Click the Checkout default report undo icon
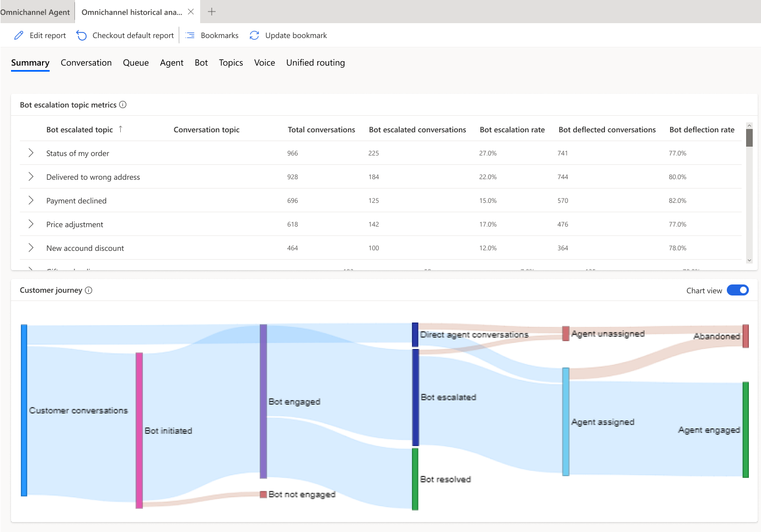The height and width of the screenshot is (532, 761). [82, 35]
